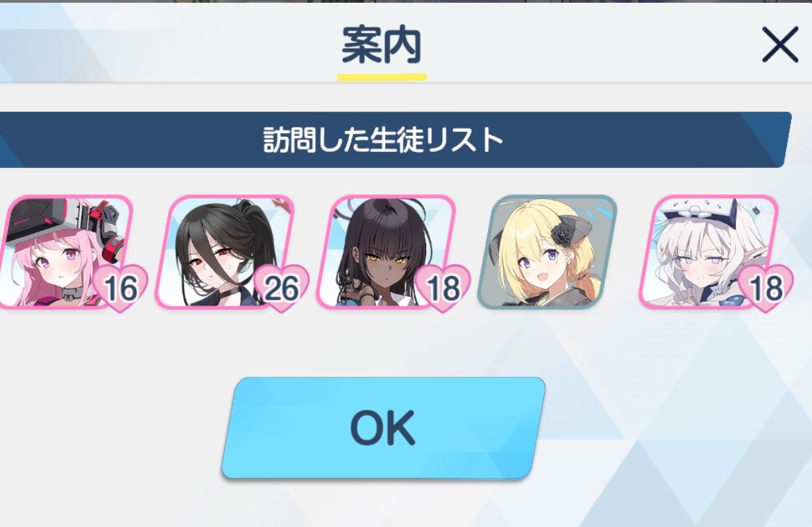812x527 pixels.
Task: Tap the heart badge showing 16
Action: coord(120,288)
